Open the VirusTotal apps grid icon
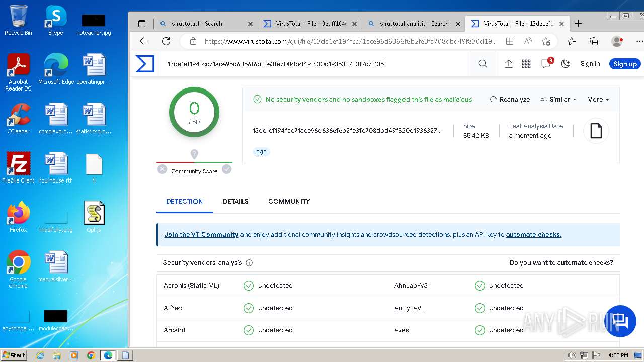Viewport: 644px width, 362px height. tap(526, 64)
